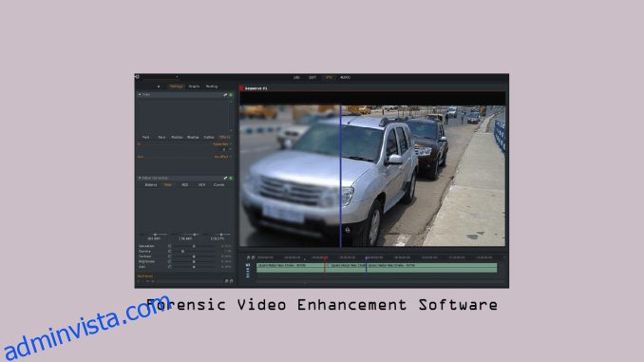Viewport: 644px width, 362px height.
Task: Open the project name dropdown arrow at top-left
Action: pyautogui.click(x=177, y=77)
